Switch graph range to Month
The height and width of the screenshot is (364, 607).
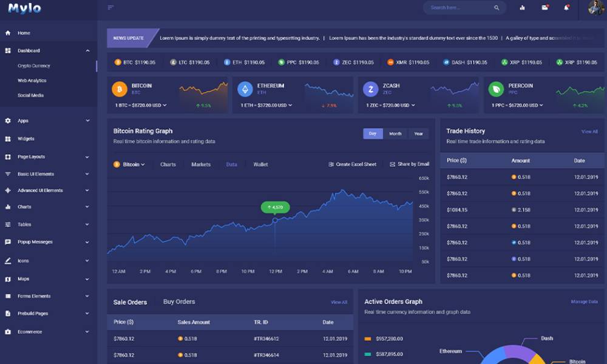coord(395,133)
